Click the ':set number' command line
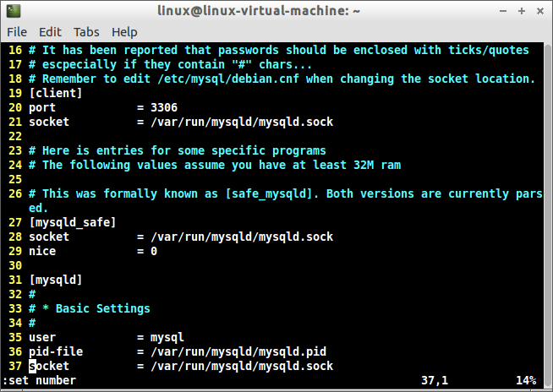This screenshot has height=392, width=553. pyautogui.click(x=39, y=381)
